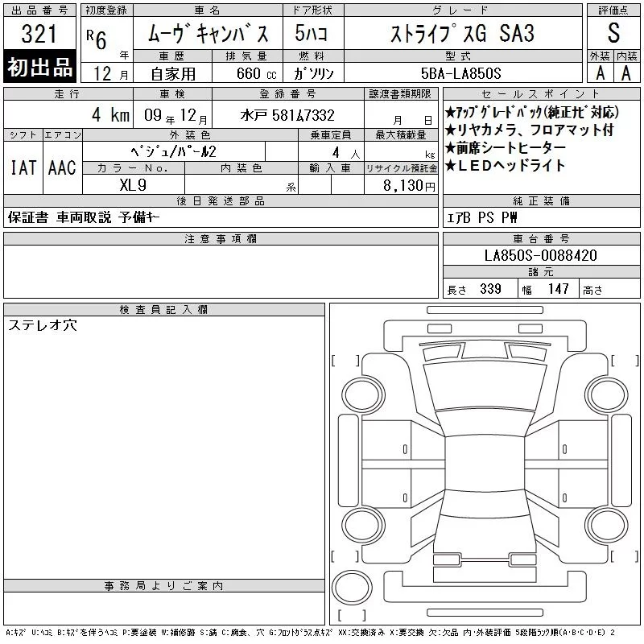This screenshot has width=644, height=644.
Task: Click inspector note ステレオ穴
Action: tap(43, 325)
